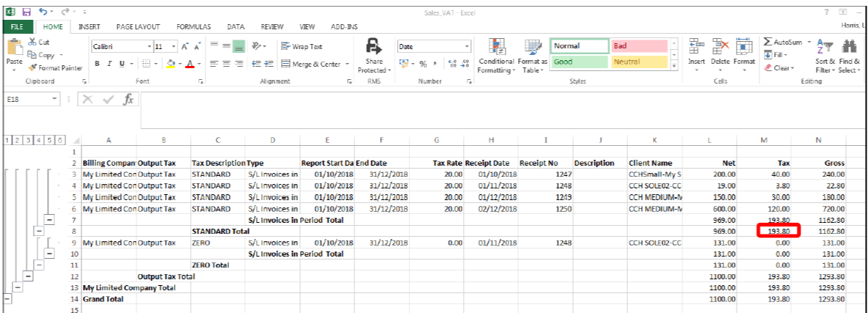
Task: Align text left
Action: tap(215, 65)
